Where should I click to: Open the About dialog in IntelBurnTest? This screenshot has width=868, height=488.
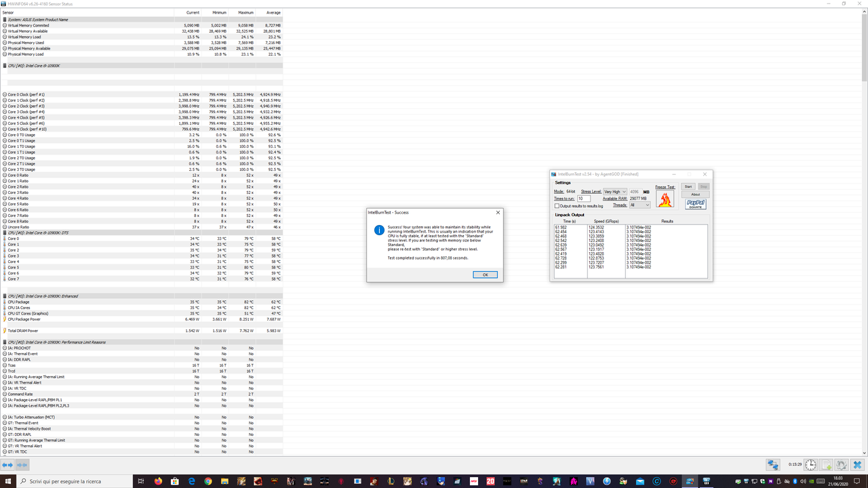(x=695, y=195)
